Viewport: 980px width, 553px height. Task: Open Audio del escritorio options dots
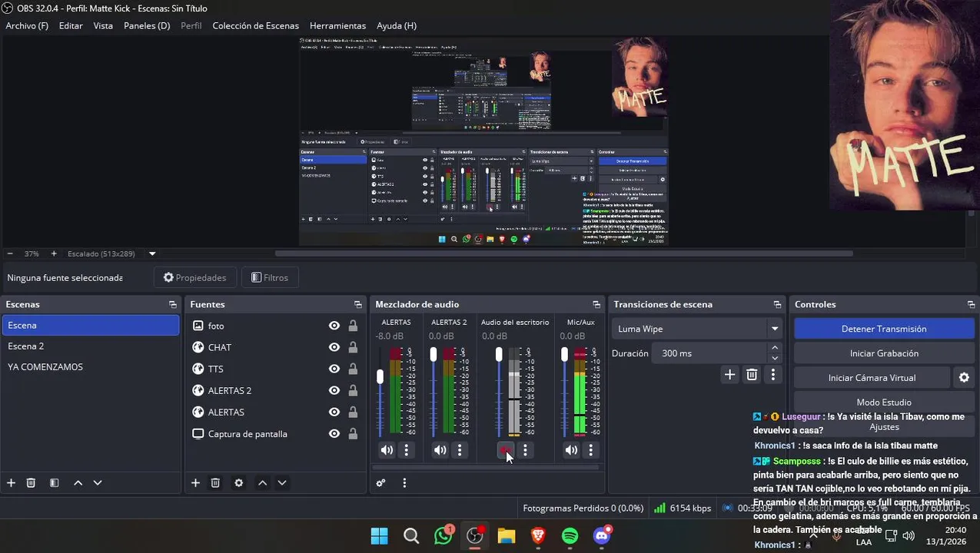click(x=525, y=450)
